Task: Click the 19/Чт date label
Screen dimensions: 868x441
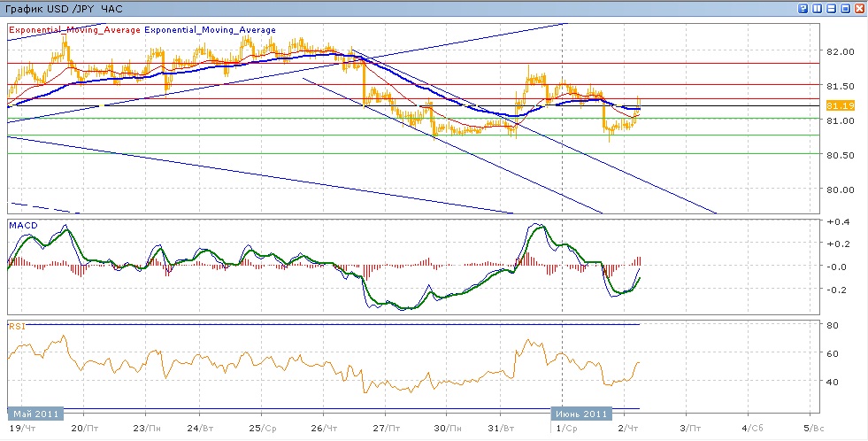Action: coord(22,429)
